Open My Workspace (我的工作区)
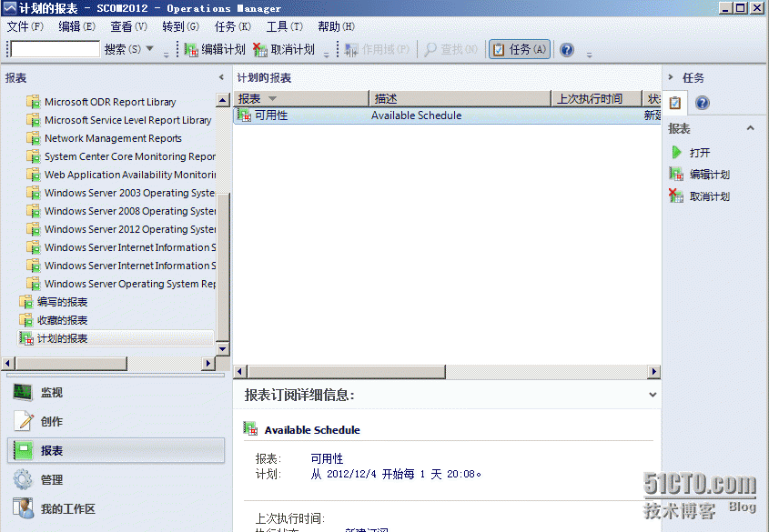This screenshot has height=532, width=769. [116, 509]
